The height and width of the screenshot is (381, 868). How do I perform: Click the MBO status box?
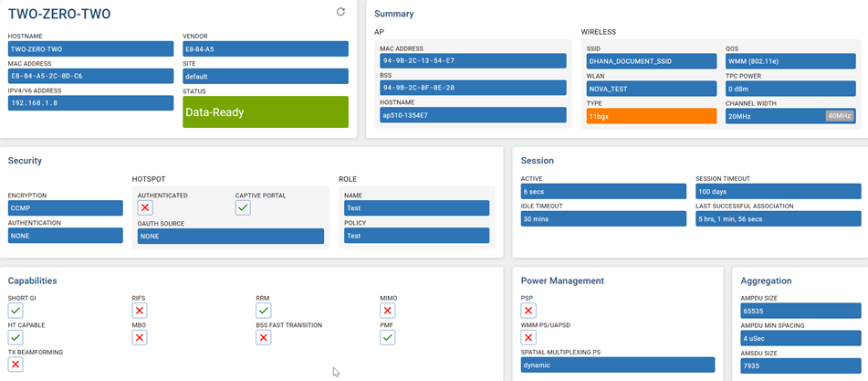[140, 338]
